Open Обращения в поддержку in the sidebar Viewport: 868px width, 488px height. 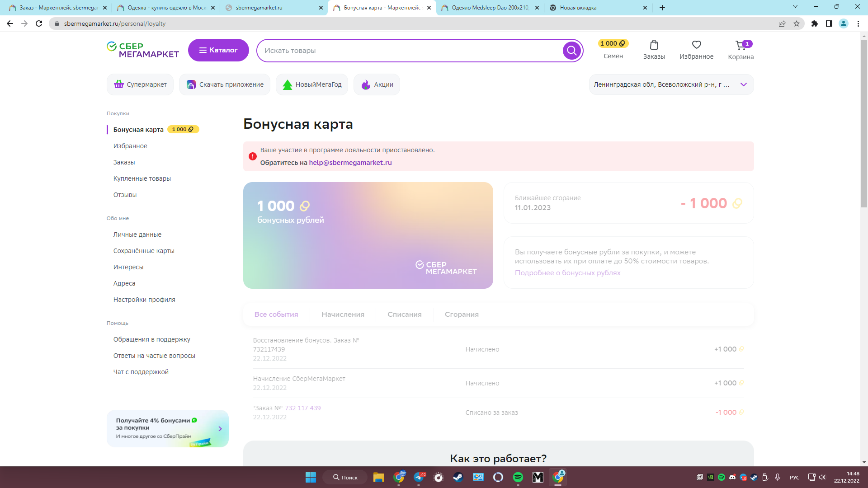[152, 339]
